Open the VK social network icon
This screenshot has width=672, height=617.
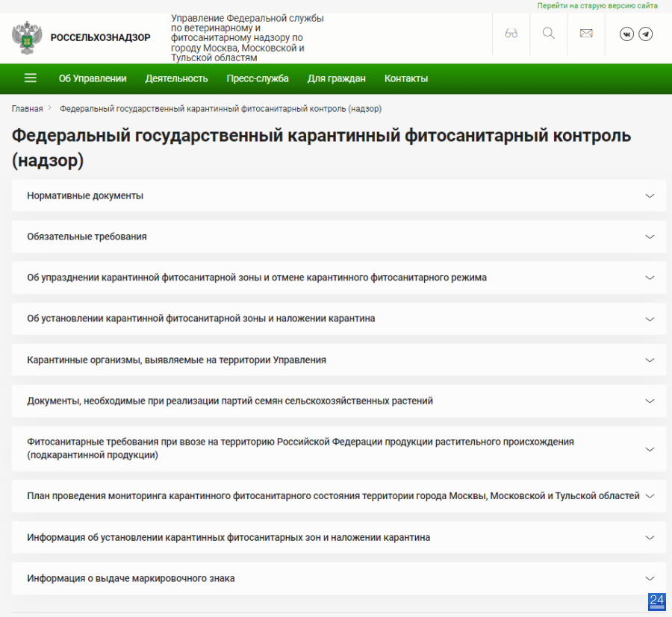[626, 34]
